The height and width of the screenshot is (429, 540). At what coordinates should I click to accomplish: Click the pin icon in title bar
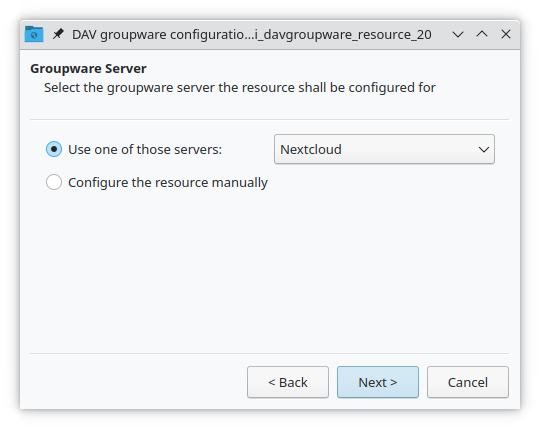[x=58, y=34]
